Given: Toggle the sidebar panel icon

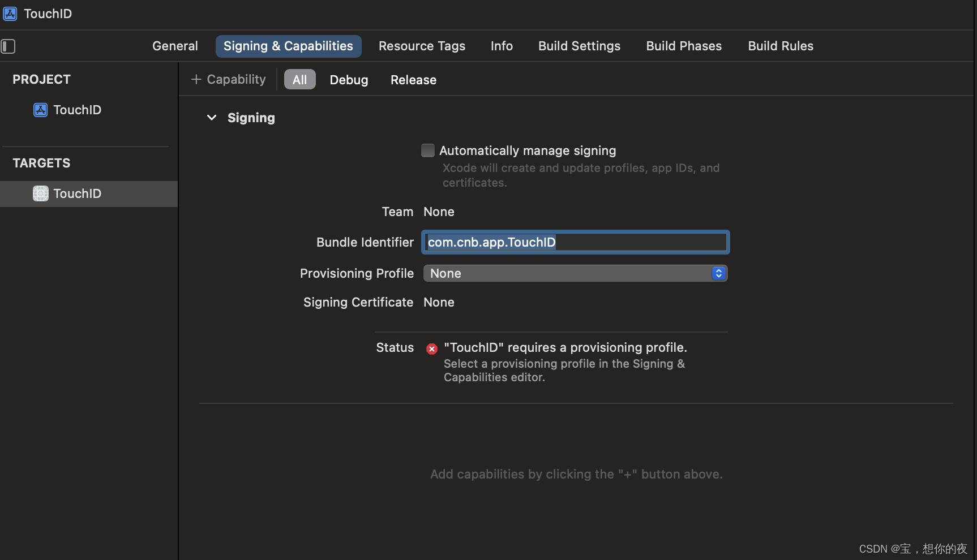Looking at the screenshot, I should click(8, 46).
